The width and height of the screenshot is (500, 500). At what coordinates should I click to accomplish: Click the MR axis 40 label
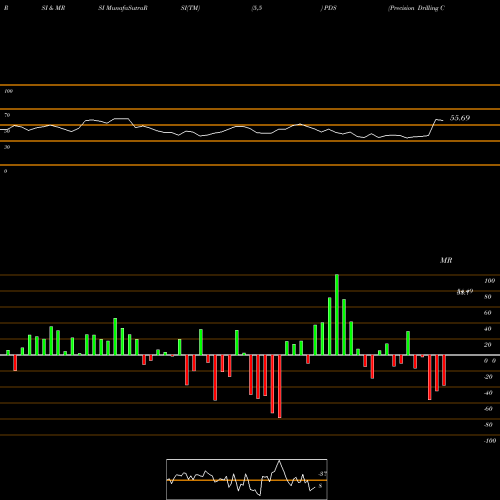(488, 329)
